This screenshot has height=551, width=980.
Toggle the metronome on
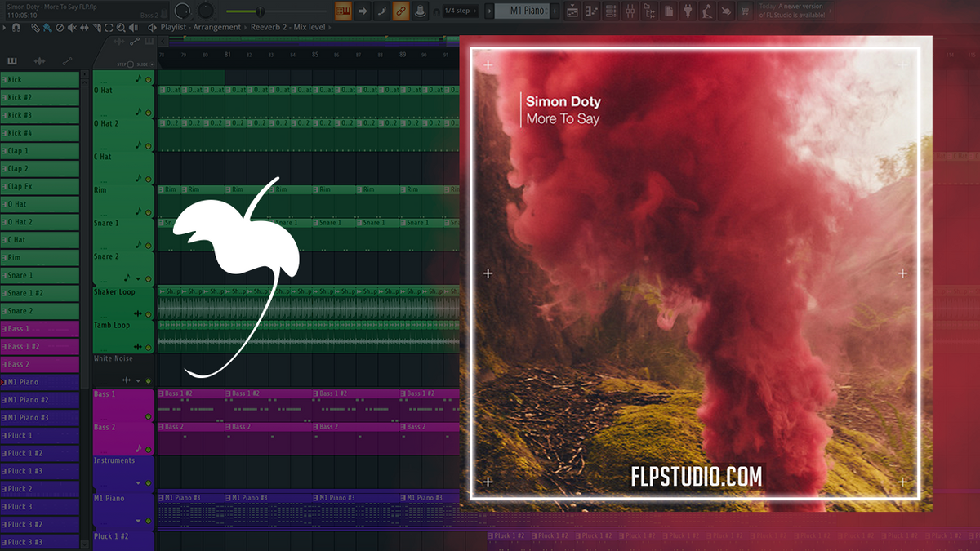[421, 11]
